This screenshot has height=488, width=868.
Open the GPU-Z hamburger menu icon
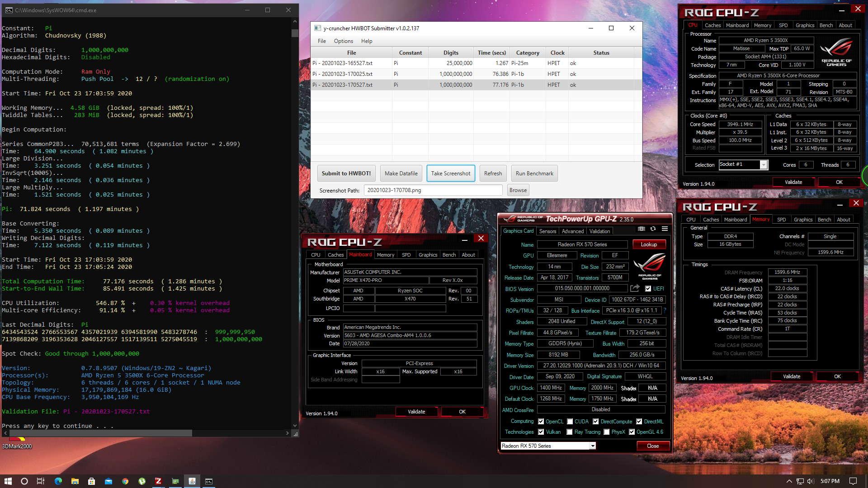[665, 229]
